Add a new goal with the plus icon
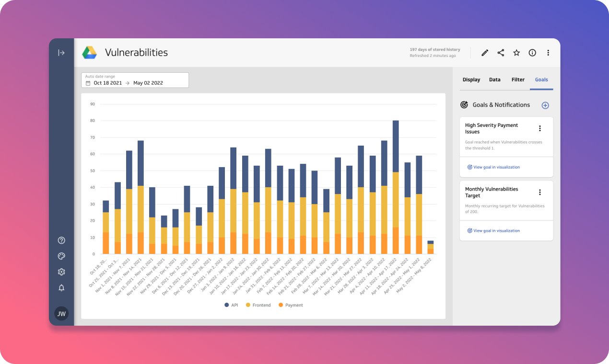Viewport: 609px width, 364px height. (x=545, y=105)
